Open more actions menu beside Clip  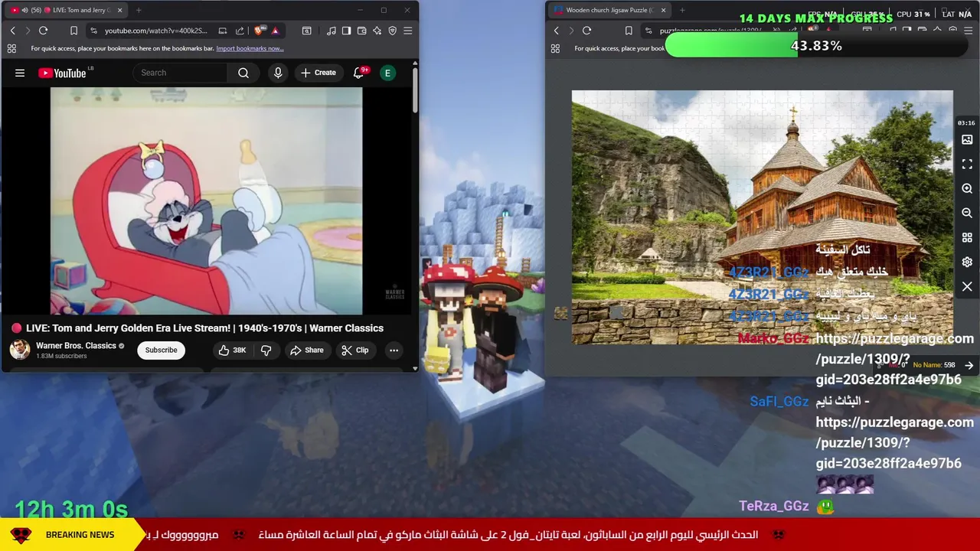coord(394,350)
